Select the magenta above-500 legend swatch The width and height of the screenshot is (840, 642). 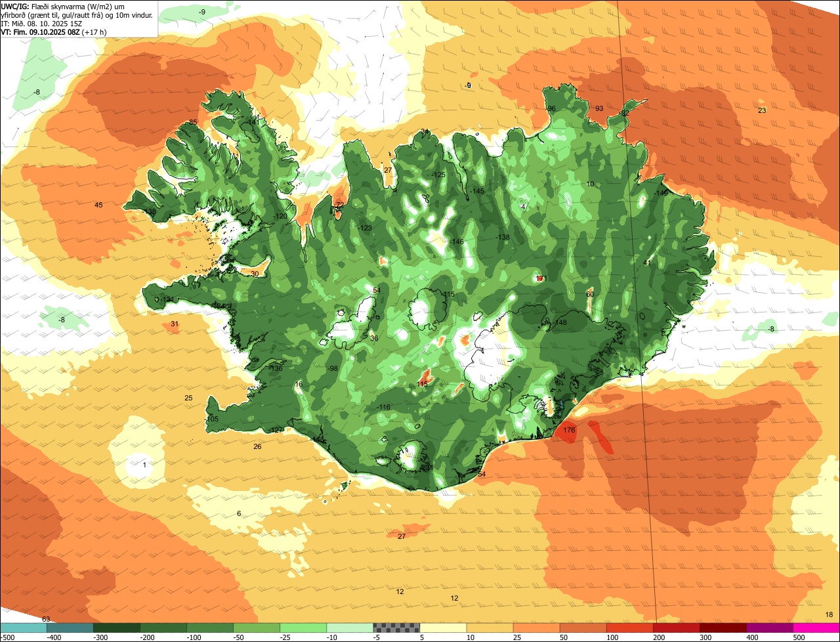(816, 628)
